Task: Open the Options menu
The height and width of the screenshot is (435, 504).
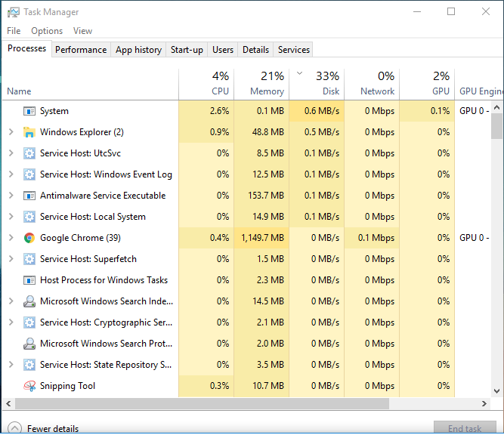Action: [47, 31]
